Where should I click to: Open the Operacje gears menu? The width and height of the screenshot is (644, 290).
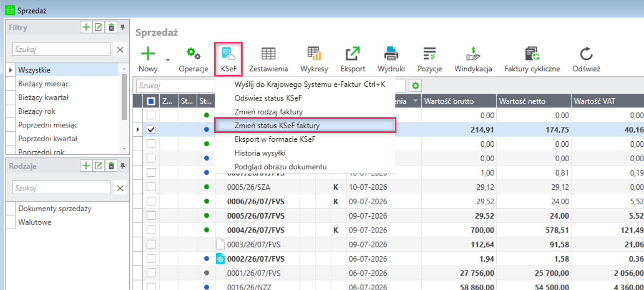[x=193, y=53]
